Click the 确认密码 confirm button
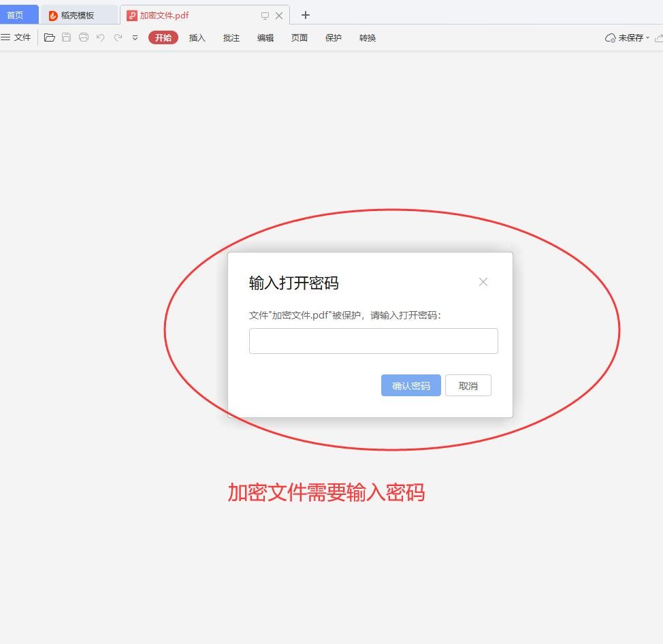The width and height of the screenshot is (663, 644). tap(410, 385)
